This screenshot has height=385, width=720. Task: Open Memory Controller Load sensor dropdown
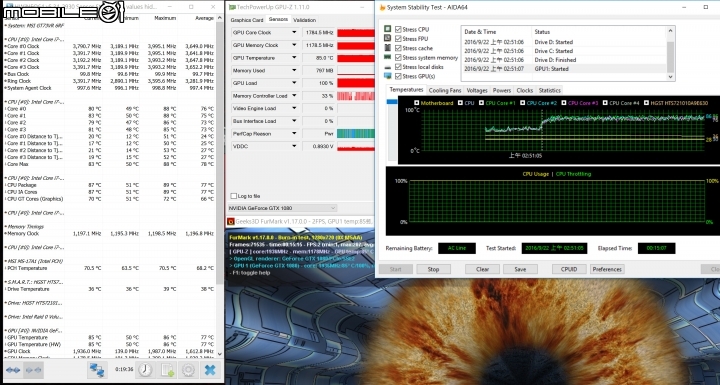click(x=294, y=96)
